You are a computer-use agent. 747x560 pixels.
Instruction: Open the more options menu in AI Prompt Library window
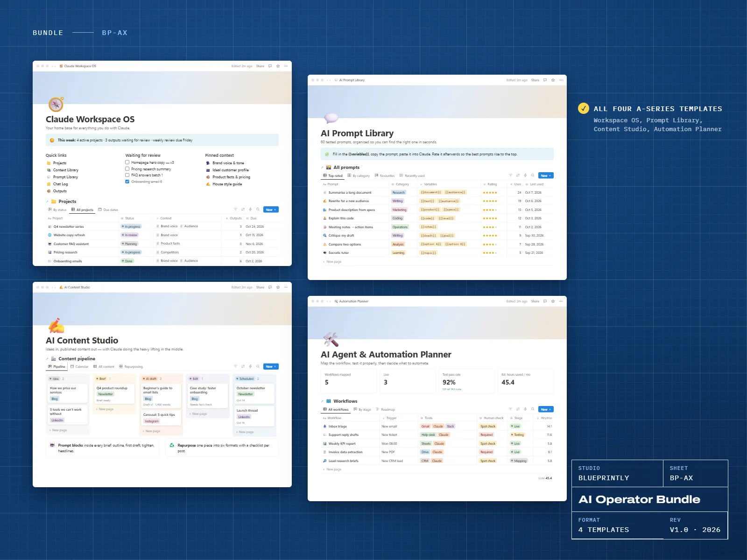click(x=561, y=80)
